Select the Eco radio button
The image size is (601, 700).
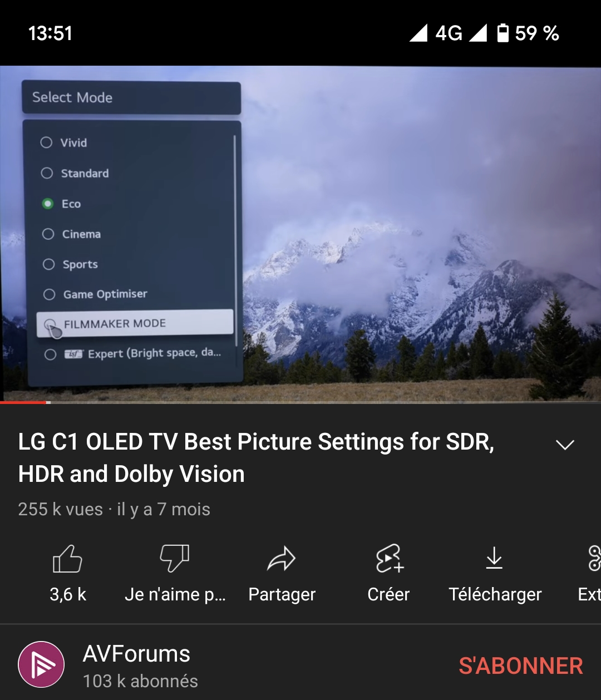(x=48, y=204)
